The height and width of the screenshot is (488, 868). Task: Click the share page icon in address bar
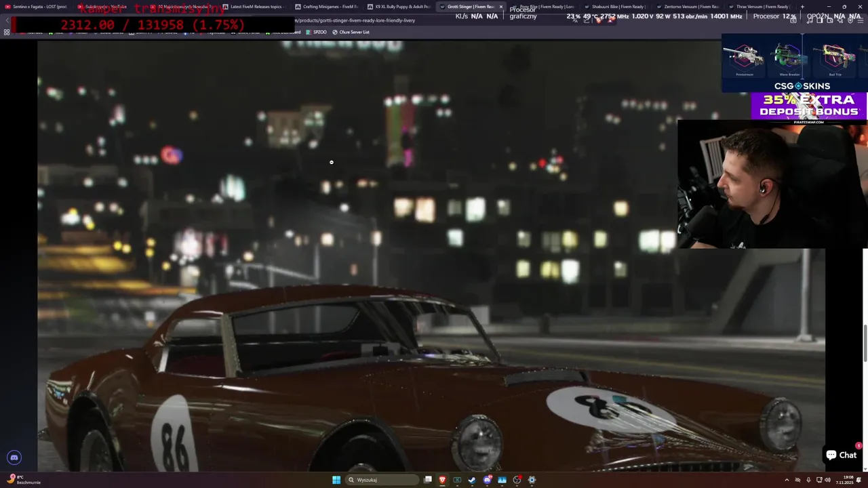(x=587, y=20)
